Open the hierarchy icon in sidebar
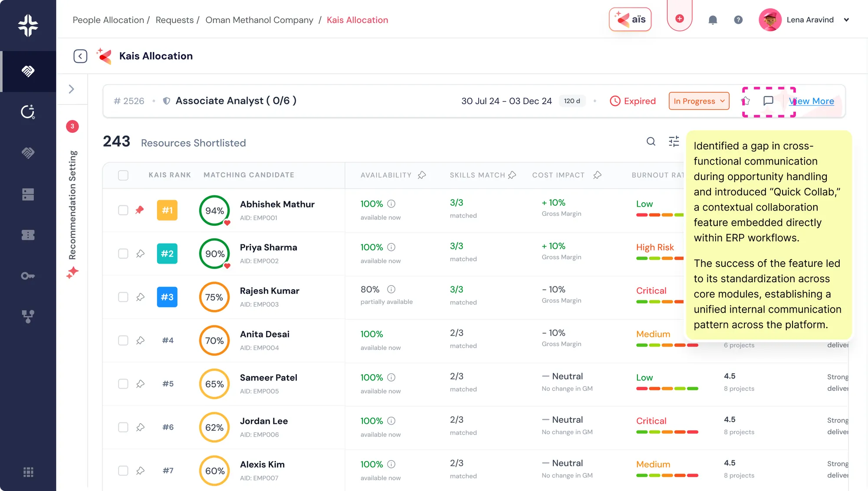Screen dimensions: 868x491 click(x=28, y=316)
